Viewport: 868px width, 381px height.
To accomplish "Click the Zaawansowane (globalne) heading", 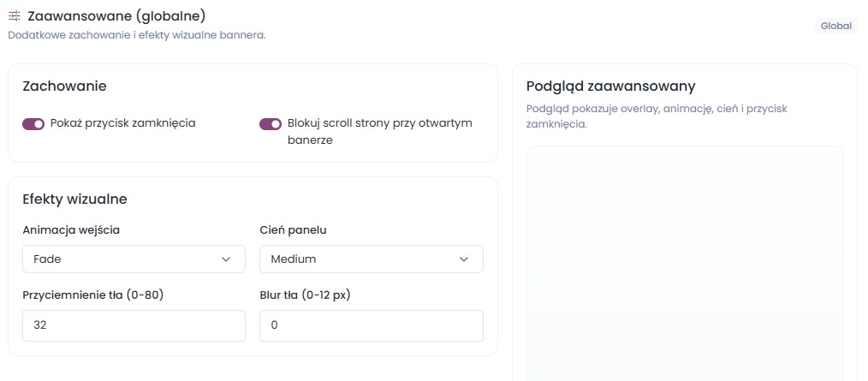I will pos(116,15).
